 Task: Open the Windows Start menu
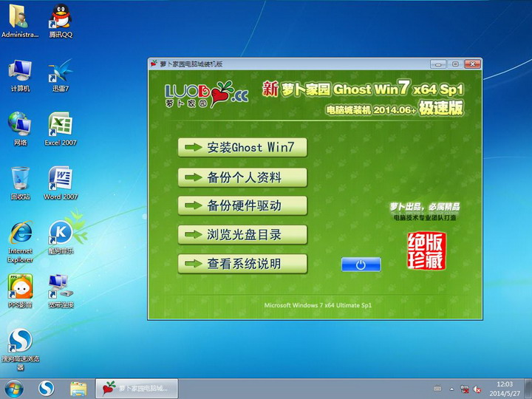[x=14, y=388]
